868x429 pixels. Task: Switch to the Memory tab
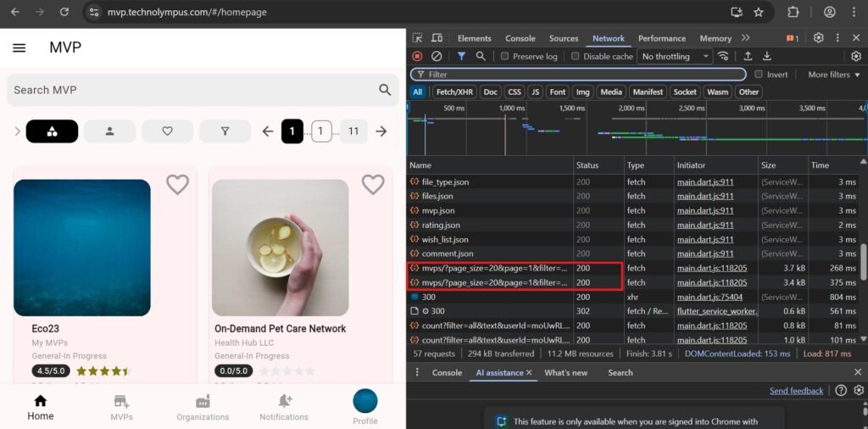click(715, 38)
